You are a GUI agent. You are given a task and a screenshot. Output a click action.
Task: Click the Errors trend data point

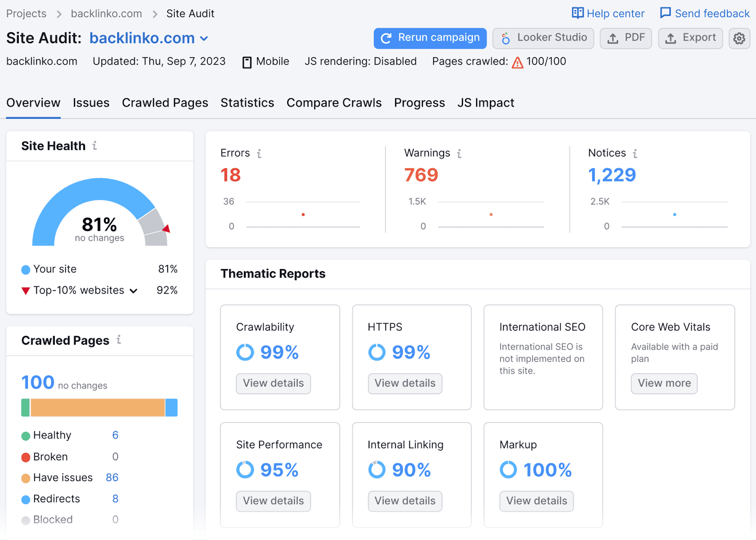point(303,215)
